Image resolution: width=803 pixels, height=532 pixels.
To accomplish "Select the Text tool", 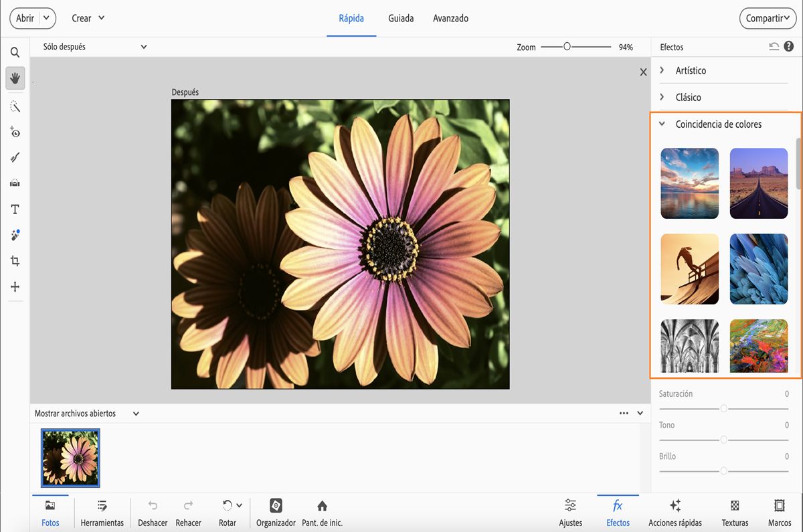I will pos(15,209).
